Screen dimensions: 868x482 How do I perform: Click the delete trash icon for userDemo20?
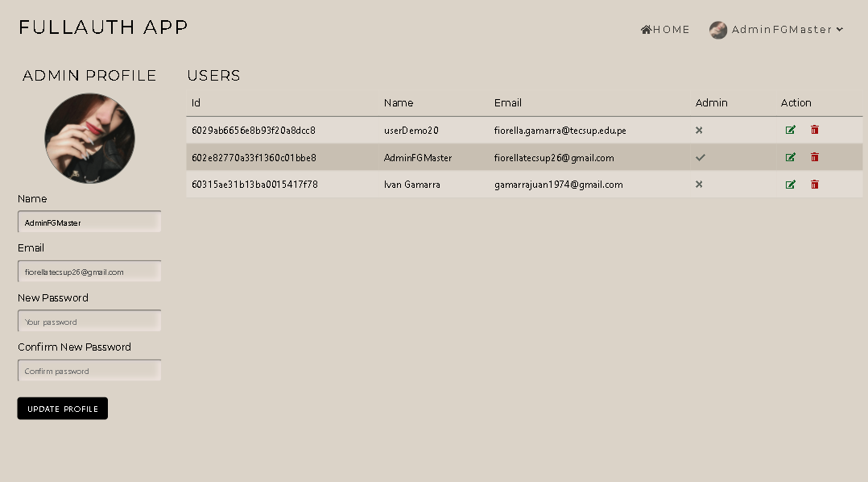click(814, 129)
